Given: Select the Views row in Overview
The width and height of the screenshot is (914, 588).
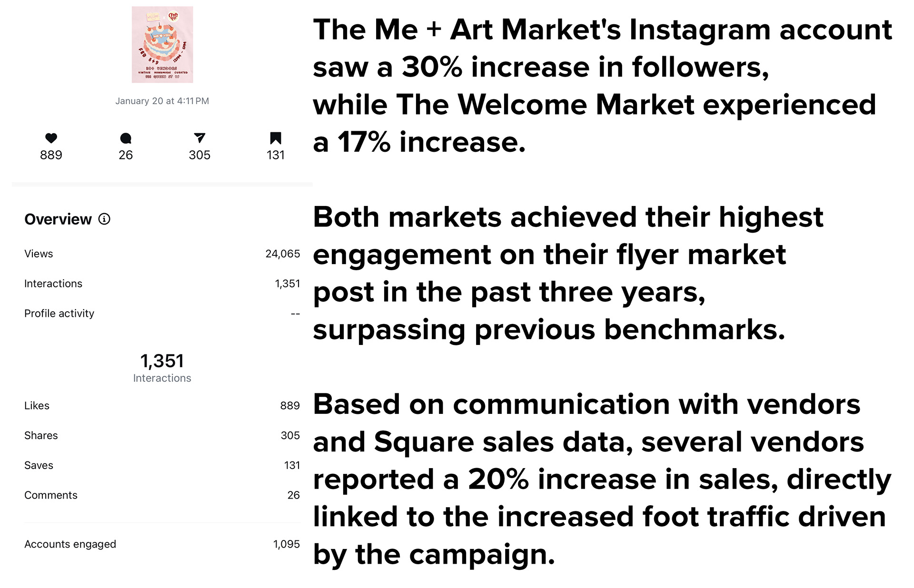Looking at the screenshot, I should click(162, 254).
